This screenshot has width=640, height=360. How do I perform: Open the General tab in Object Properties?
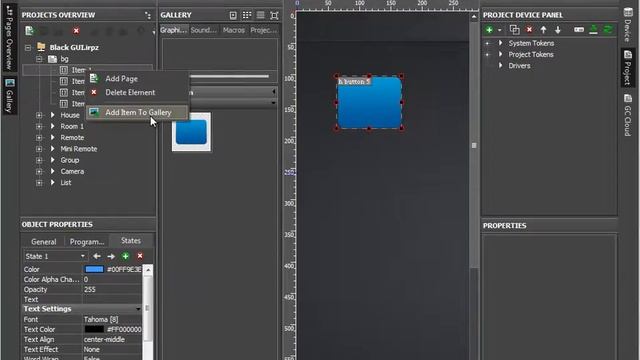coord(44,242)
